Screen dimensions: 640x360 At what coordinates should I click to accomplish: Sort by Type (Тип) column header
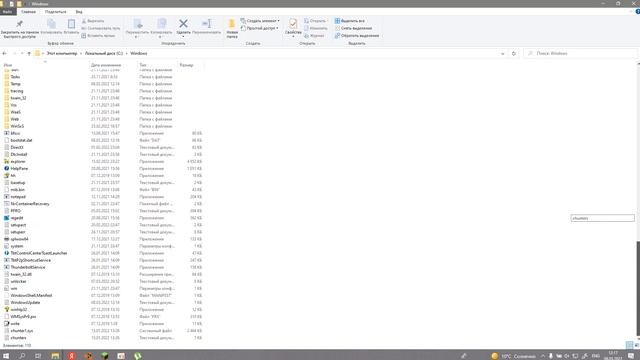(x=143, y=65)
